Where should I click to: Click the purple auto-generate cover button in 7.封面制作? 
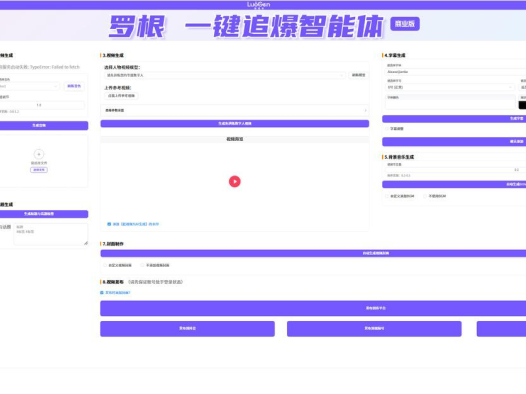(313, 253)
